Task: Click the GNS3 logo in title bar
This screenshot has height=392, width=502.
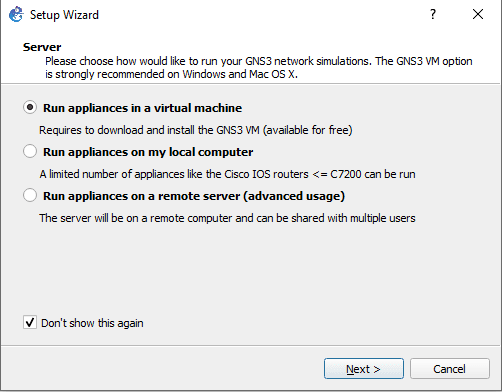Action: pos(16,15)
